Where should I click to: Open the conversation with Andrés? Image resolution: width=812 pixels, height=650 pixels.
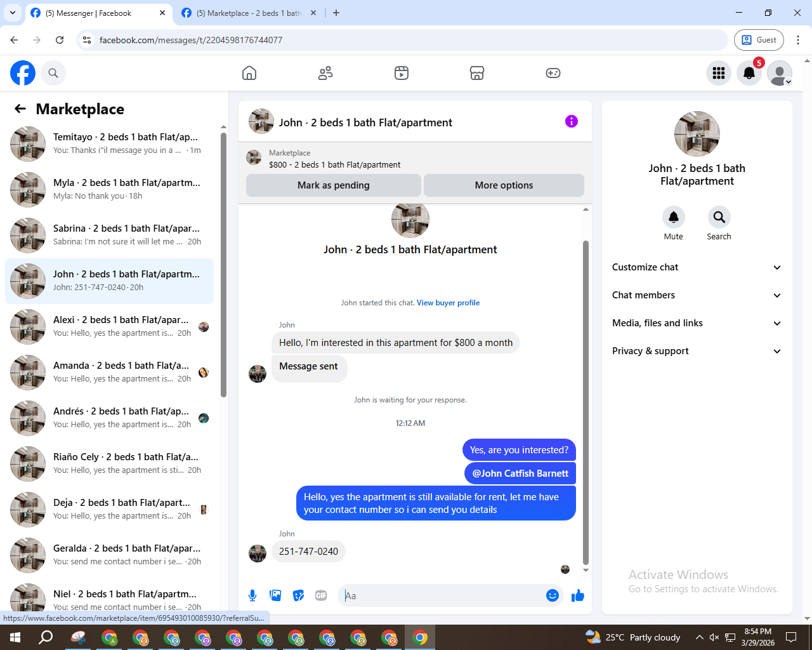[x=109, y=418]
